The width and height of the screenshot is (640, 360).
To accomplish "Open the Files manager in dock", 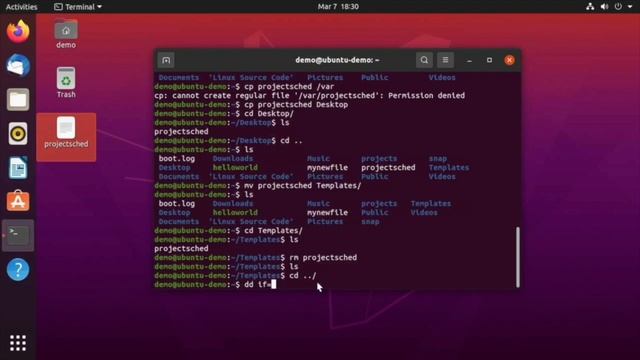I will (x=18, y=100).
